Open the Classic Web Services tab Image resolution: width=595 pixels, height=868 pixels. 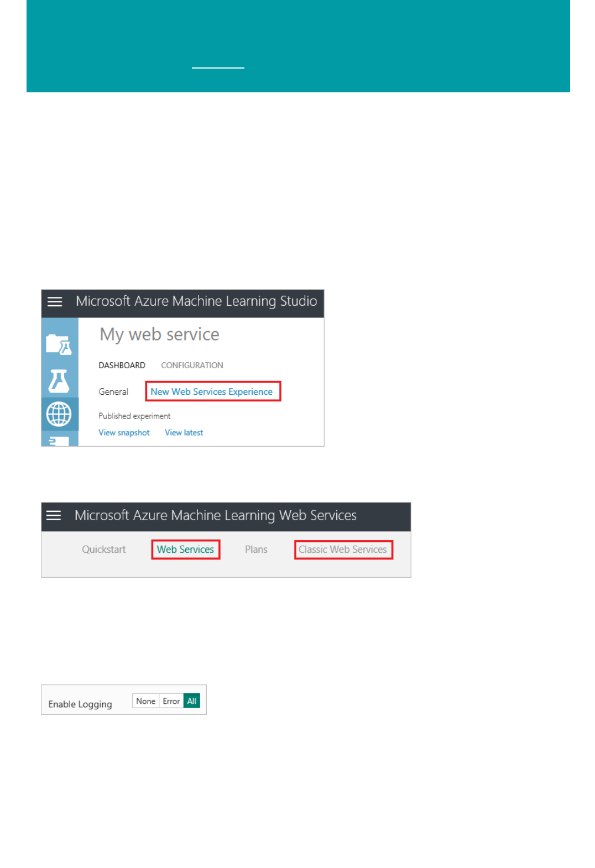click(343, 550)
